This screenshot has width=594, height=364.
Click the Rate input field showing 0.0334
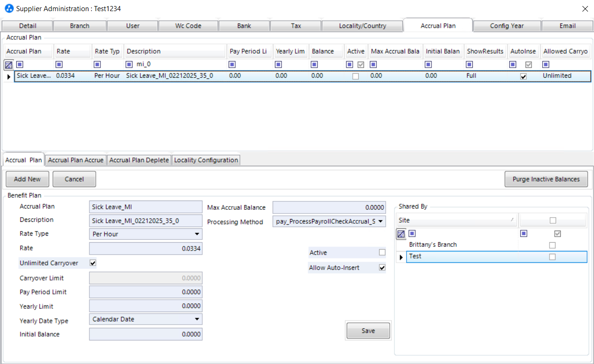145,249
